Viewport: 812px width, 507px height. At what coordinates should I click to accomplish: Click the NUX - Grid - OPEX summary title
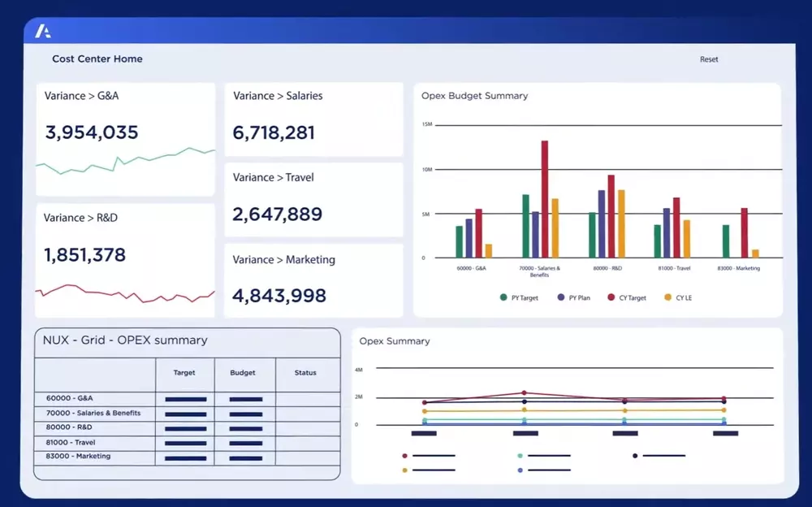tap(125, 340)
